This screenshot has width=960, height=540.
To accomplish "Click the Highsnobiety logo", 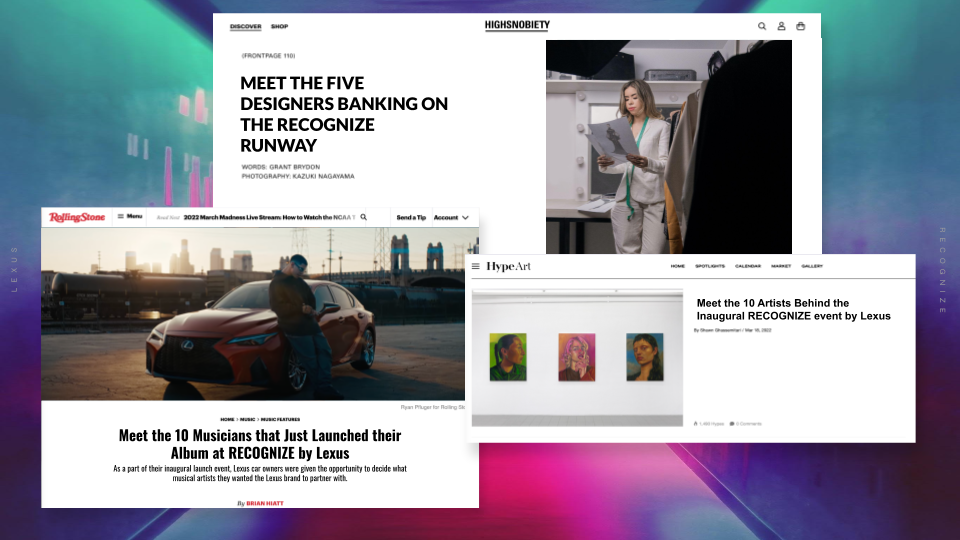I will point(517,25).
